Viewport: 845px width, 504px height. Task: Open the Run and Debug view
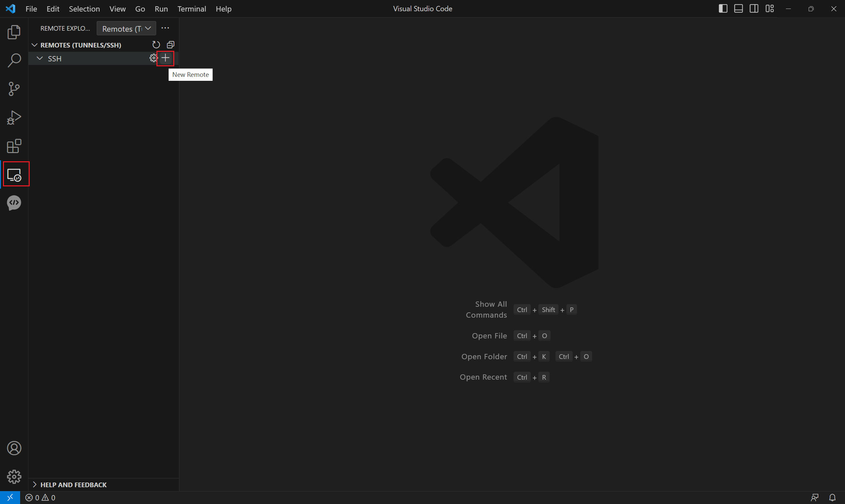14,117
